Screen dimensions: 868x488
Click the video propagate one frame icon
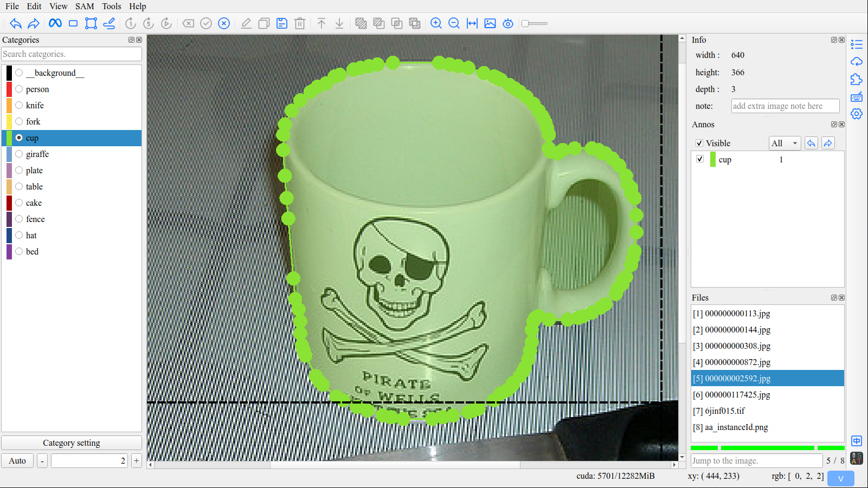(x=131, y=23)
